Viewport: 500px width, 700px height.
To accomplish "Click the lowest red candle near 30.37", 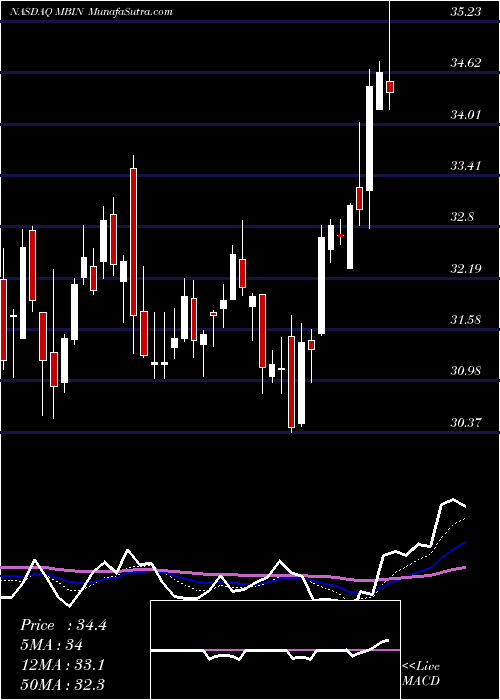I will 292,382.
